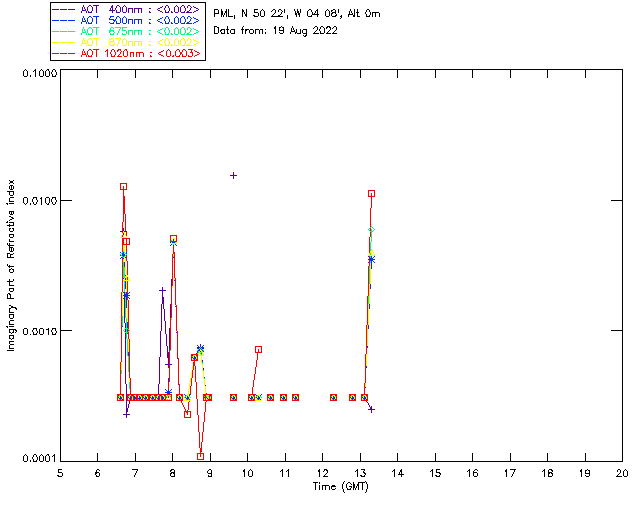Click the purple dashed line sample in legend
This screenshot has width=640, height=512.
(64, 9)
